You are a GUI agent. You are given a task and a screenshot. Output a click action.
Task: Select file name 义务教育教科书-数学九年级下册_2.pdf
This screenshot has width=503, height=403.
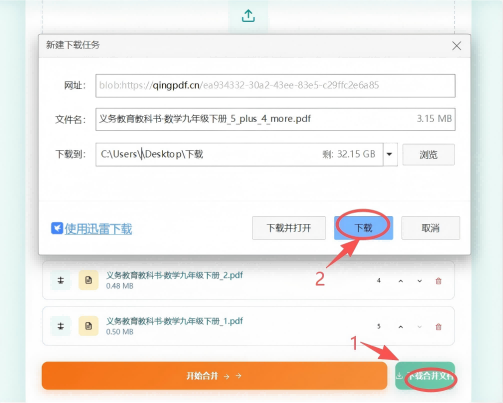[174, 275]
